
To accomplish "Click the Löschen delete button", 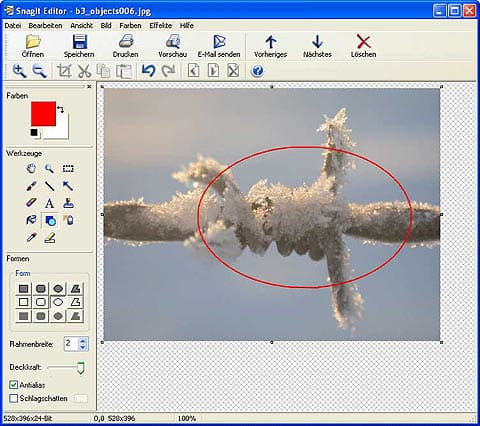I will click(363, 46).
